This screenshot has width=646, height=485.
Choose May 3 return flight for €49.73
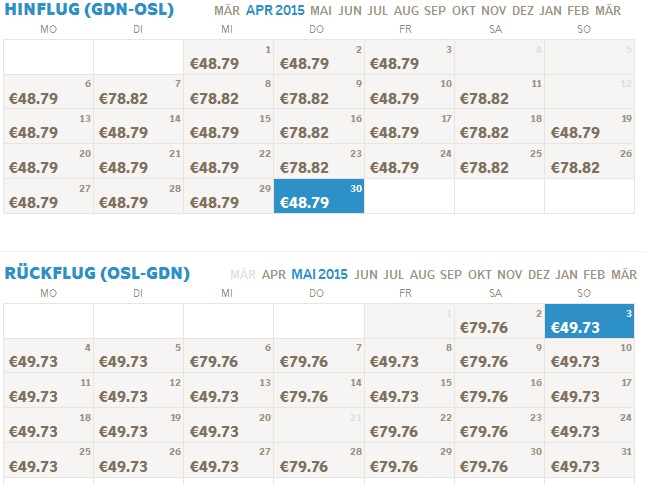coord(589,321)
